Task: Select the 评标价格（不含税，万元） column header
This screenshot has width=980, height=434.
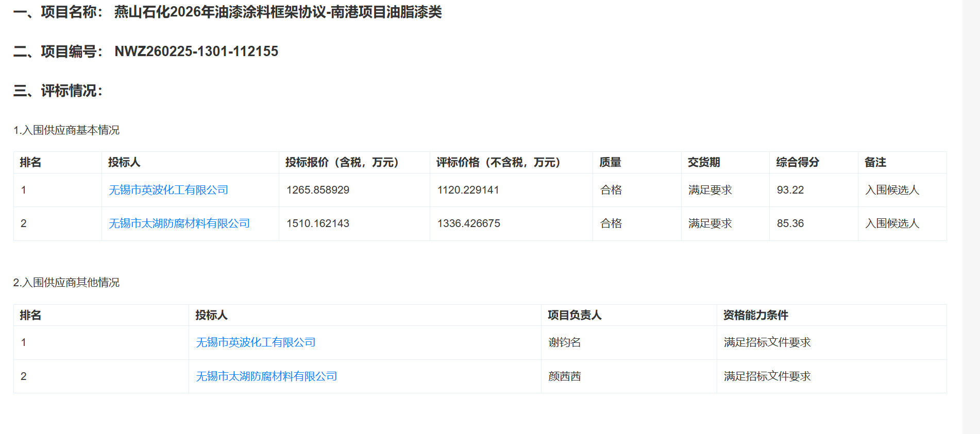Action: point(498,162)
